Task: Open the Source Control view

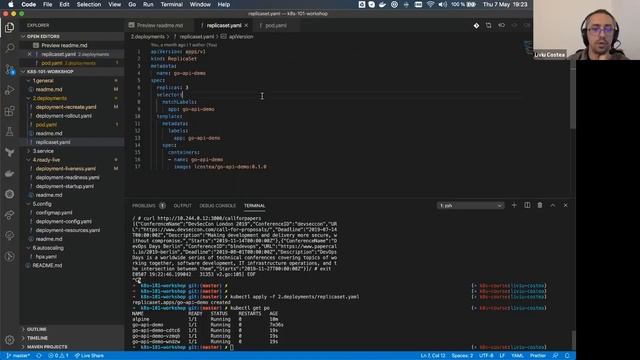Action: (9, 69)
